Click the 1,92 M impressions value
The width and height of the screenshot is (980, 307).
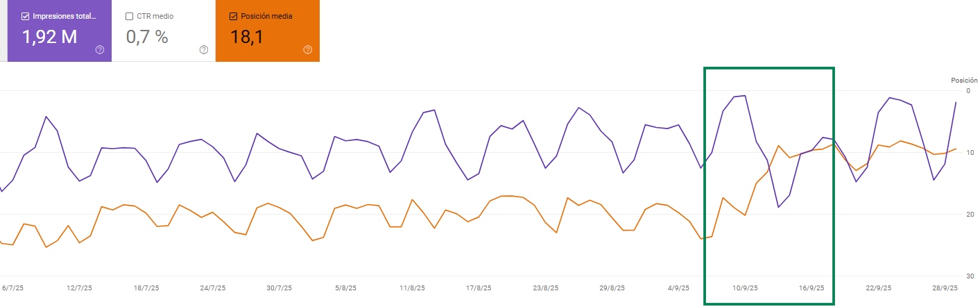(x=50, y=38)
